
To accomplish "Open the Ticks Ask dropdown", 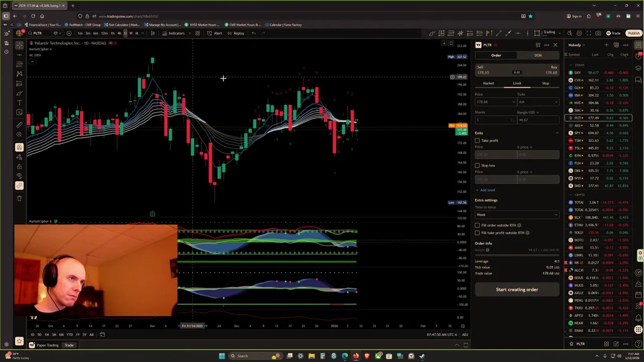I will click(x=538, y=102).
